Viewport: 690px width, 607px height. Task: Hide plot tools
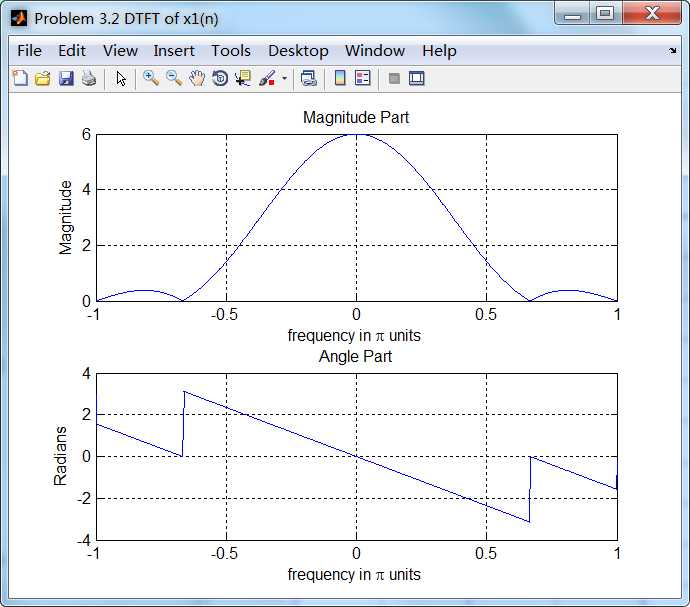(394, 79)
